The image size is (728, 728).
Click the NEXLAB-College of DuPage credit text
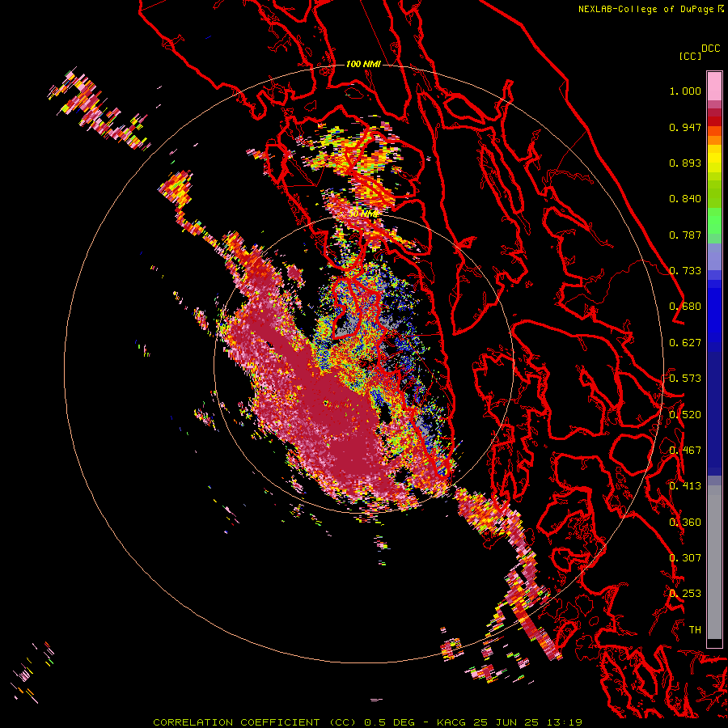point(646,9)
